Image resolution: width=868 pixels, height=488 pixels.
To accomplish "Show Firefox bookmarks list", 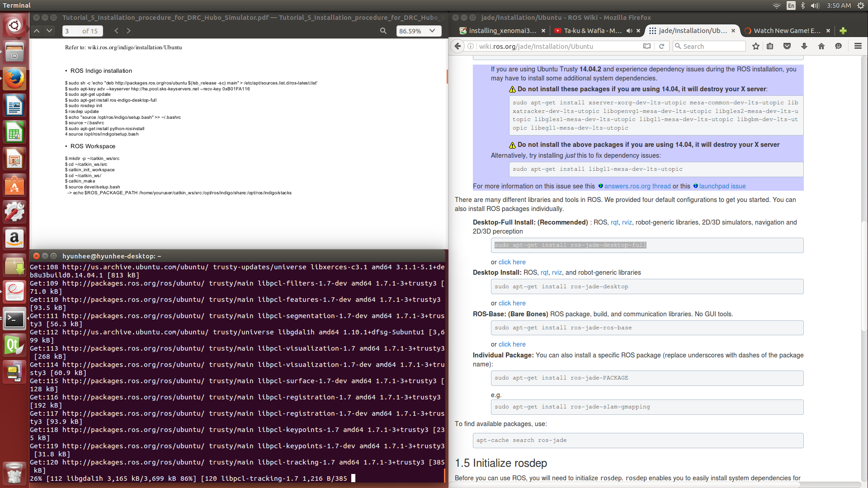I will click(x=770, y=46).
